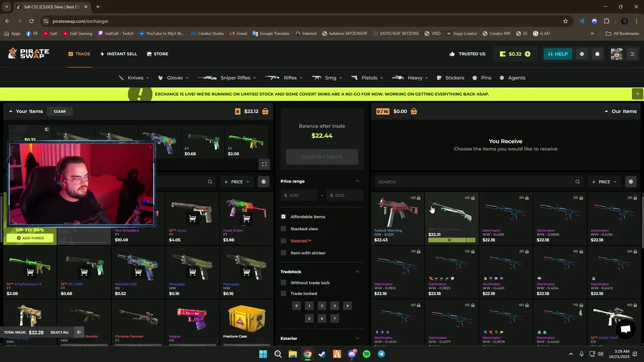Go back with the arrow beside Select All
Image resolution: width=644 pixels, height=362 pixels.
coord(79,332)
